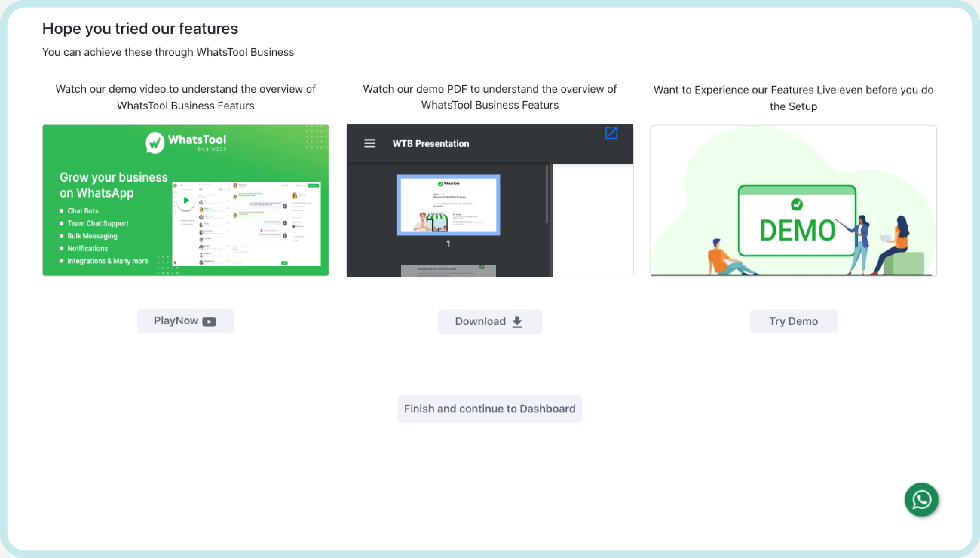Play the demo video thumbnail

(186, 200)
